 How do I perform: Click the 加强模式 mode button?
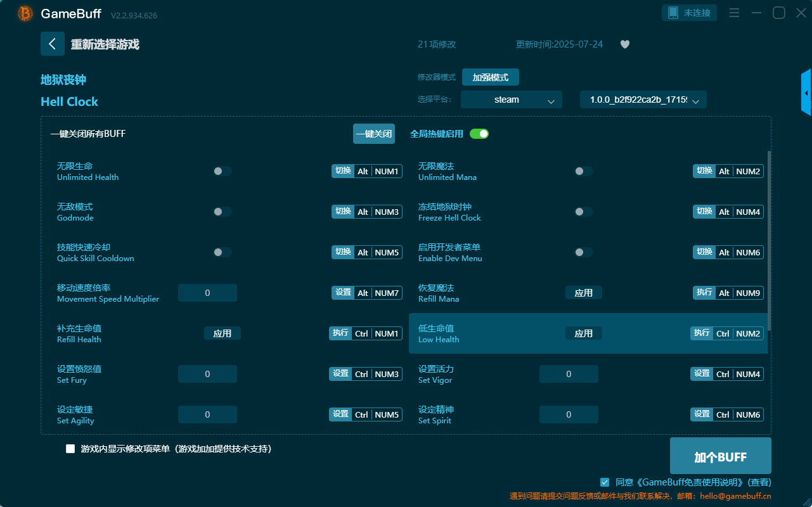click(491, 77)
